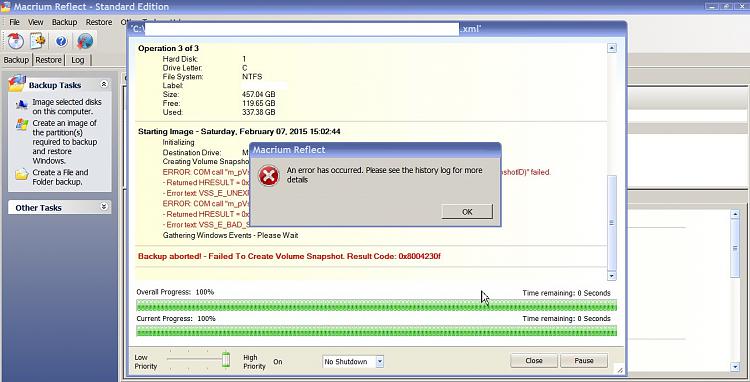Collapse the Backup Tasks panel

pyautogui.click(x=104, y=84)
